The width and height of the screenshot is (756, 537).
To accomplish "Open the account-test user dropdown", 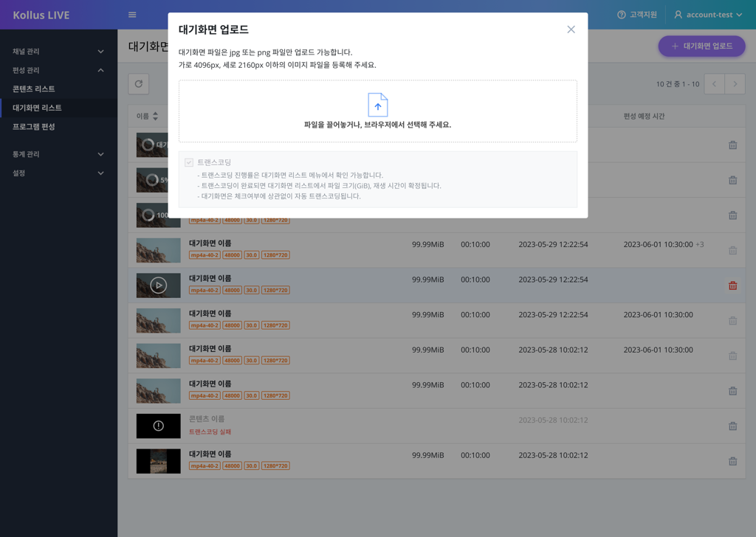I will pyautogui.click(x=708, y=15).
